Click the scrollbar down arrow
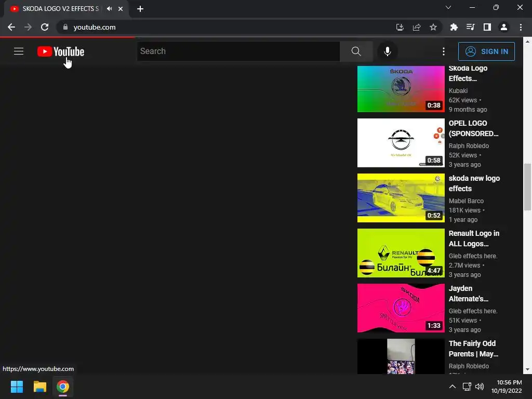Screen dimensions: 532x399 pos(527,369)
